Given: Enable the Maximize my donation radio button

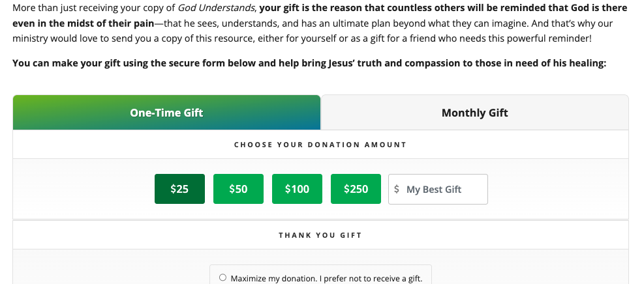Looking at the screenshot, I should (222, 277).
